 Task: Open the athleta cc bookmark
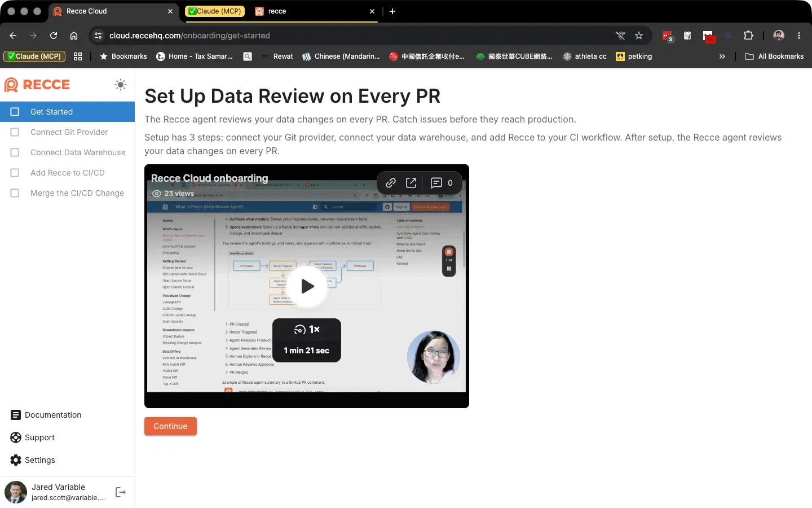click(585, 56)
